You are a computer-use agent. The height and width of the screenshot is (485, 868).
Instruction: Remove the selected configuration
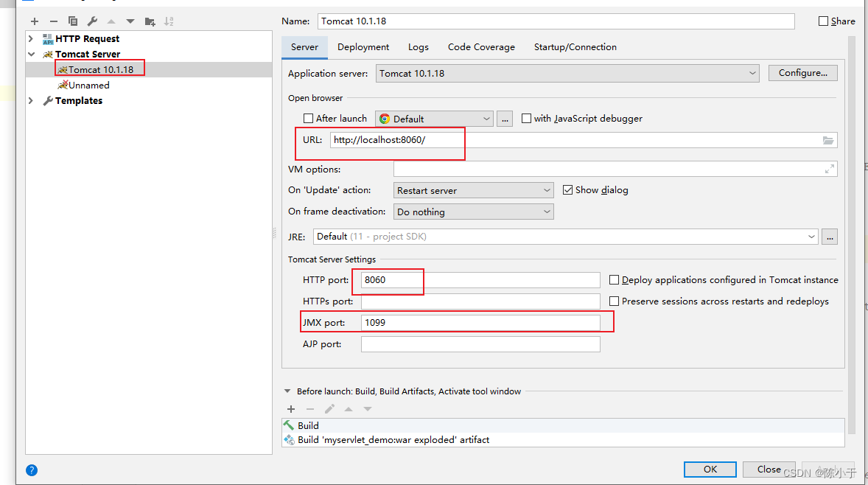click(x=53, y=21)
